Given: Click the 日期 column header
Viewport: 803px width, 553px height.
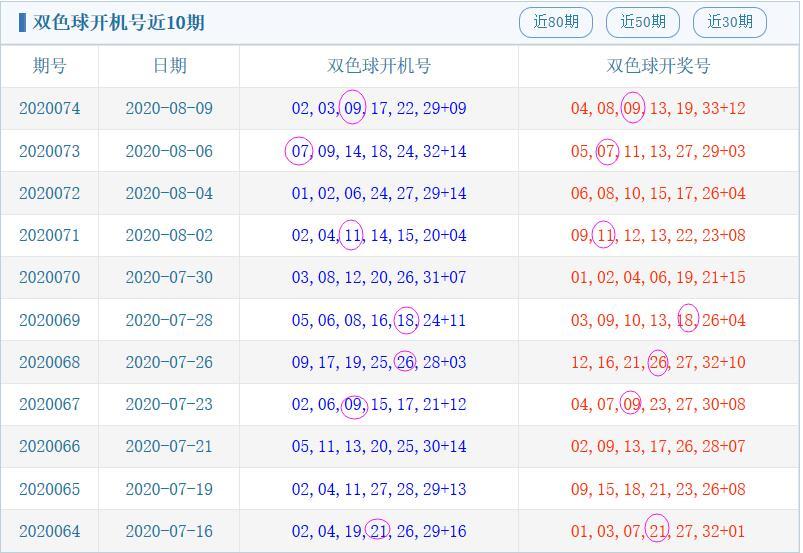Looking at the screenshot, I should 170,66.
